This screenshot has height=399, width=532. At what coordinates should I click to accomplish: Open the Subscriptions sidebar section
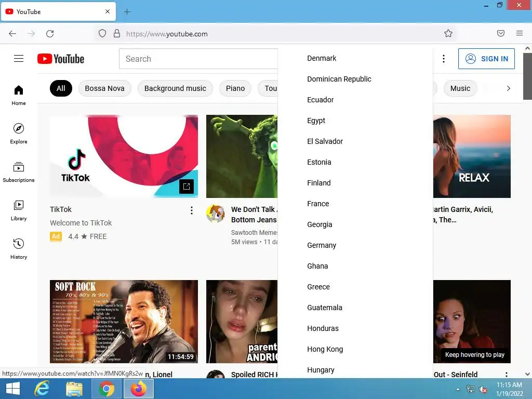click(x=19, y=172)
